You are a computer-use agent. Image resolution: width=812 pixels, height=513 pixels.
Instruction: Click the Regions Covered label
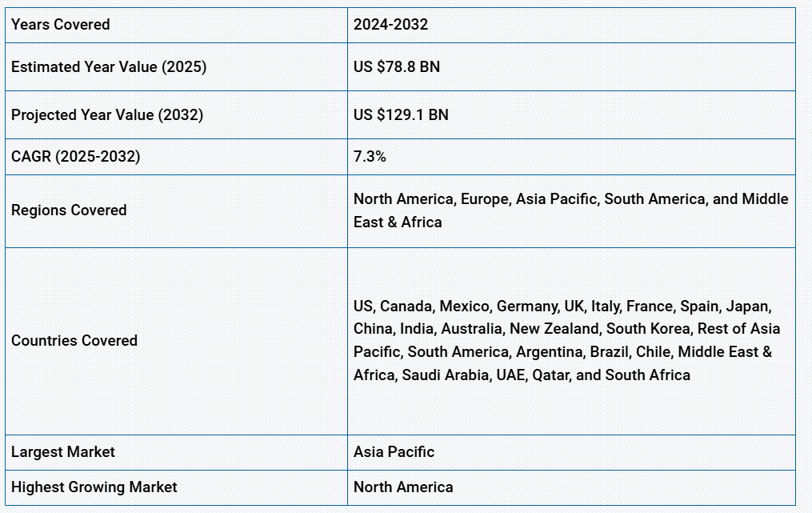coord(69,210)
